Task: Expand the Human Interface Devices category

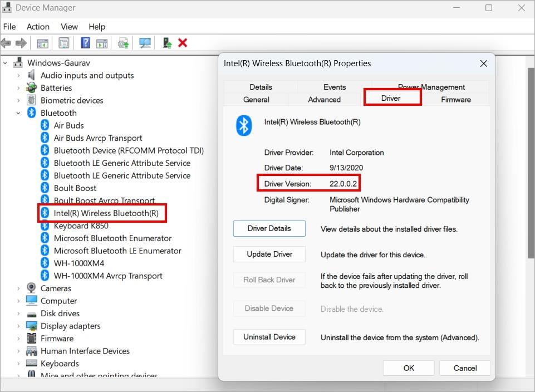Action: click(18, 351)
